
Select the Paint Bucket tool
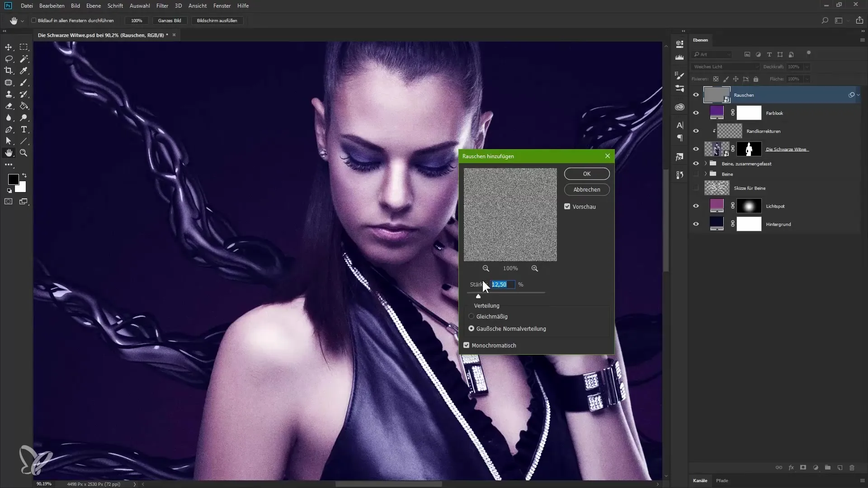pyautogui.click(x=24, y=106)
